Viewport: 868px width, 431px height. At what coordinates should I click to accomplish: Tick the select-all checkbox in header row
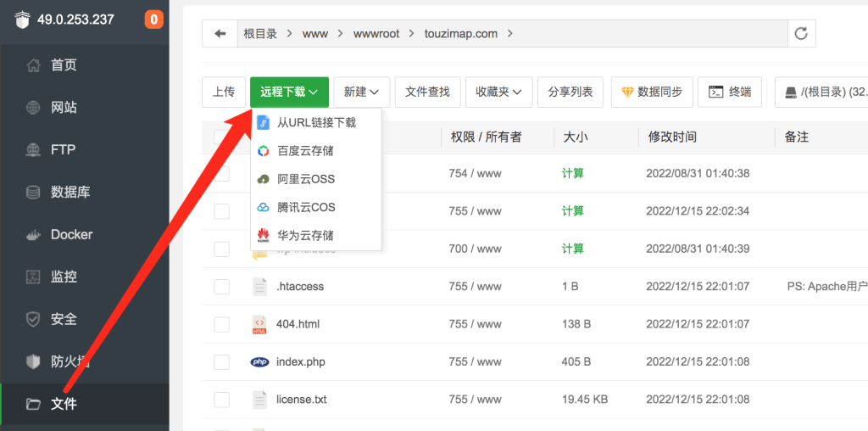point(221,137)
